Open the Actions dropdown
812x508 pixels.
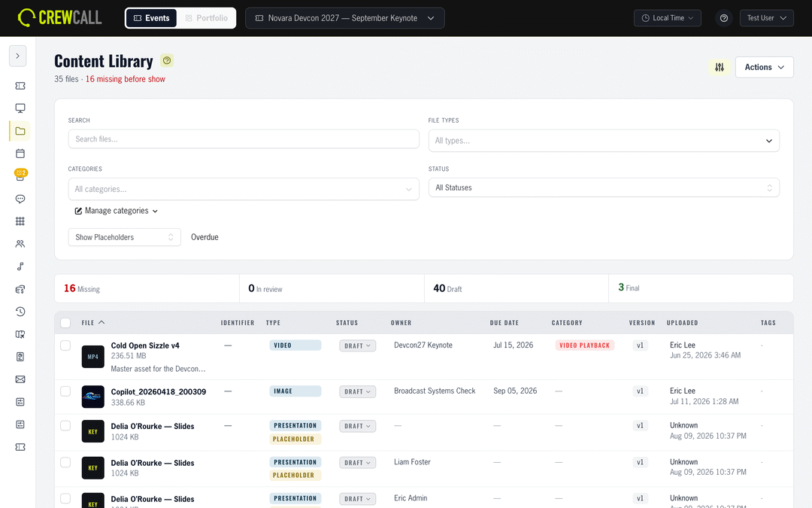coord(765,68)
